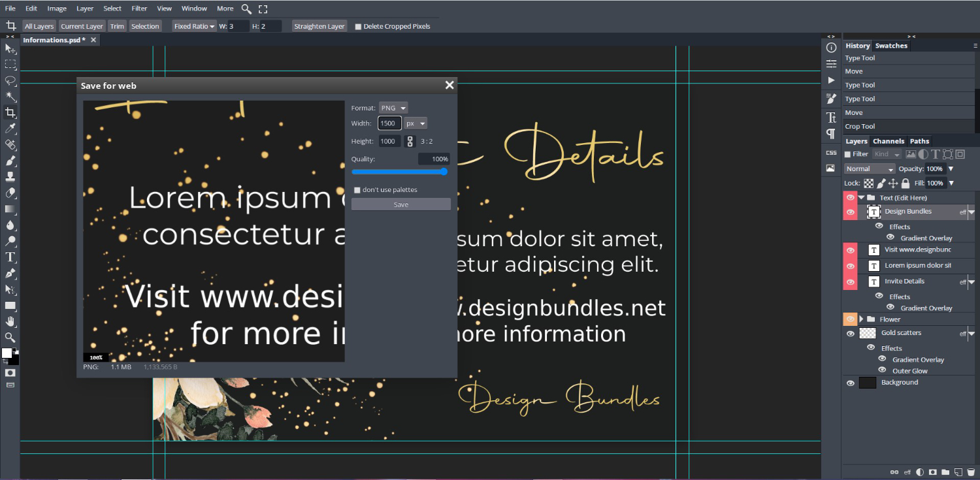Select the Hand tool
The image size is (980, 480).
(10, 321)
